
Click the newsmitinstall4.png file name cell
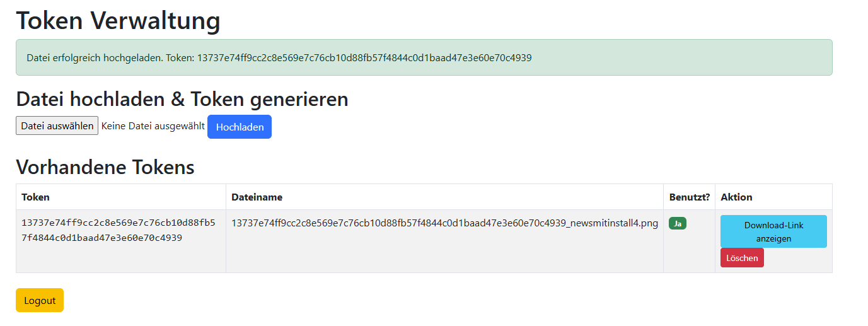pyautogui.click(x=444, y=223)
